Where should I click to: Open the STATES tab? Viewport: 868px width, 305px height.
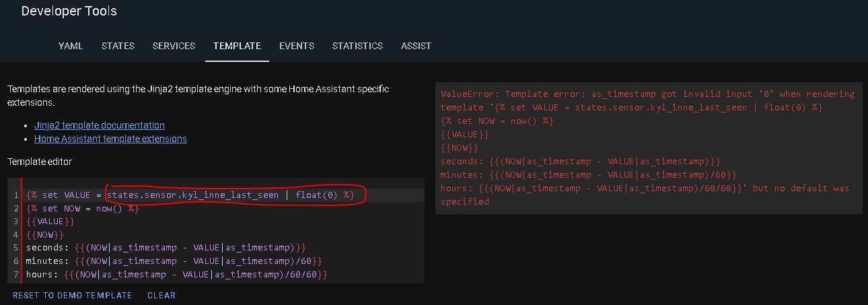click(x=118, y=46)
